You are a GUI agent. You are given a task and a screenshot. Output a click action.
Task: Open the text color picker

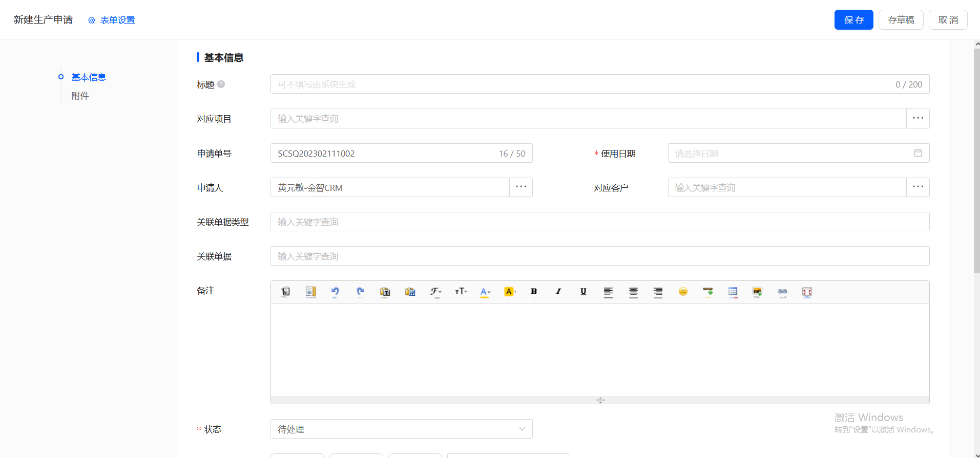point(485,292)
